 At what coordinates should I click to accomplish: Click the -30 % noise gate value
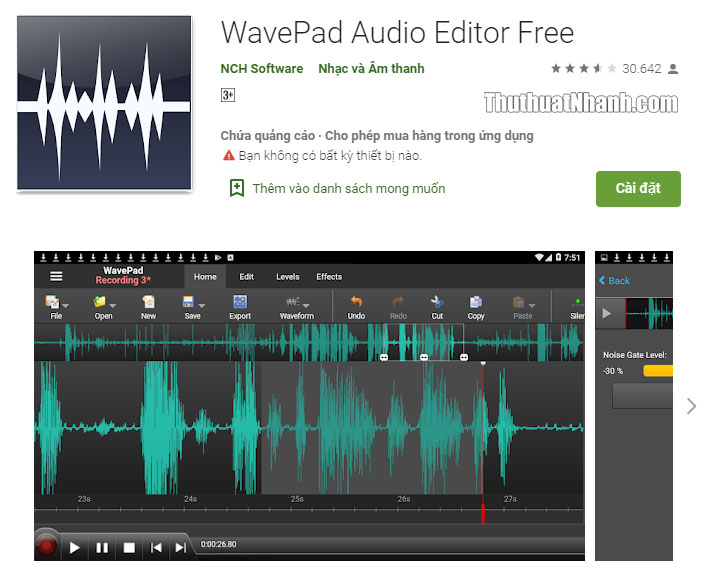point(613,371)
